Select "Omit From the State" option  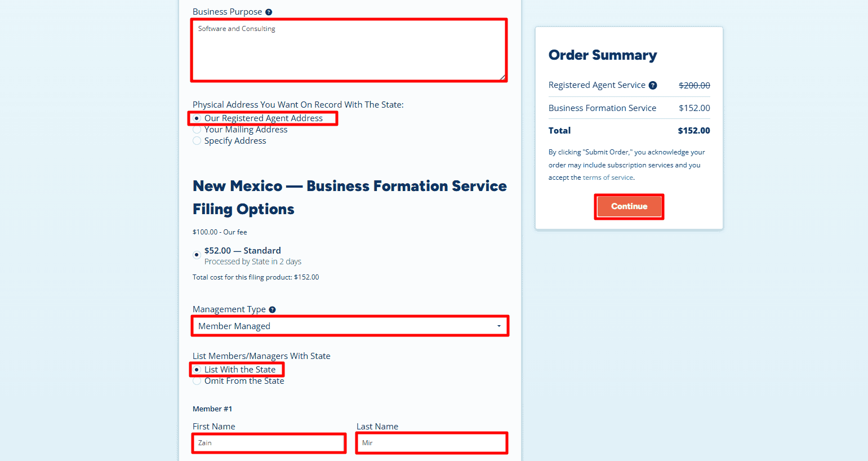tap(197, 380)
